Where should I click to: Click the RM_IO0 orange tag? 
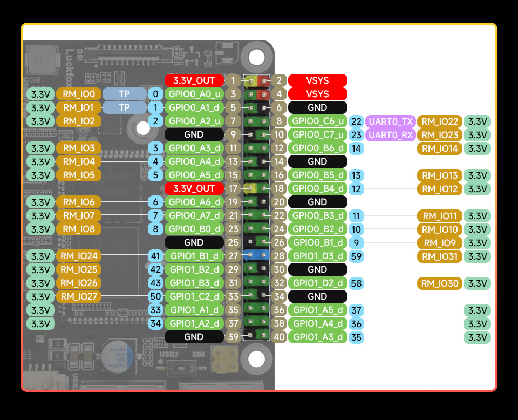78,94
